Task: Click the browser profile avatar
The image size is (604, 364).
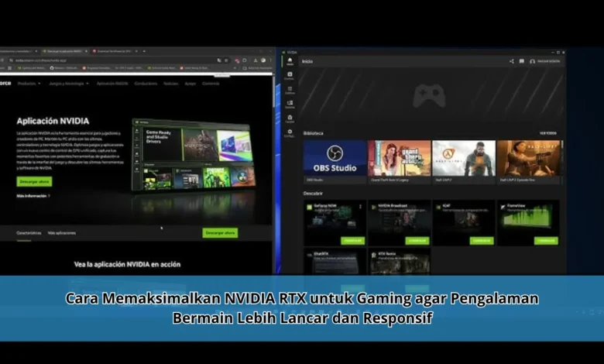Action: click(263, 60)
